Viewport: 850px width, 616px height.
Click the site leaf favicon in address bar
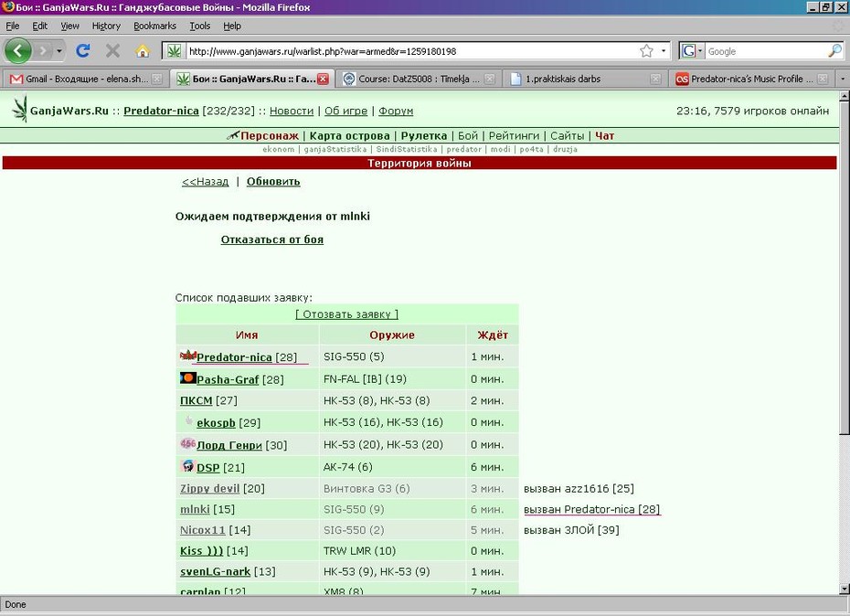174,51
